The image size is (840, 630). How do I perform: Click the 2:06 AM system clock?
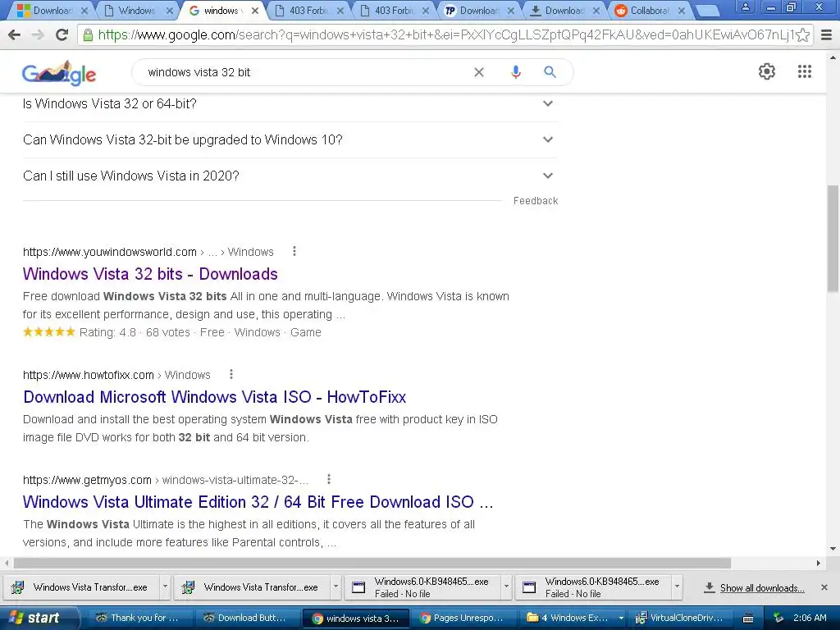[x=810, y=619]
